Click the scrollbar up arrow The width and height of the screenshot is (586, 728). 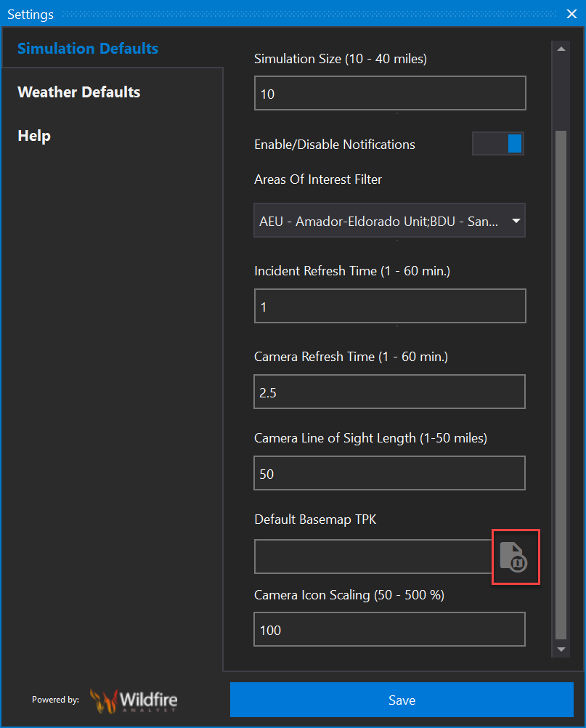[x=561, y=49]
